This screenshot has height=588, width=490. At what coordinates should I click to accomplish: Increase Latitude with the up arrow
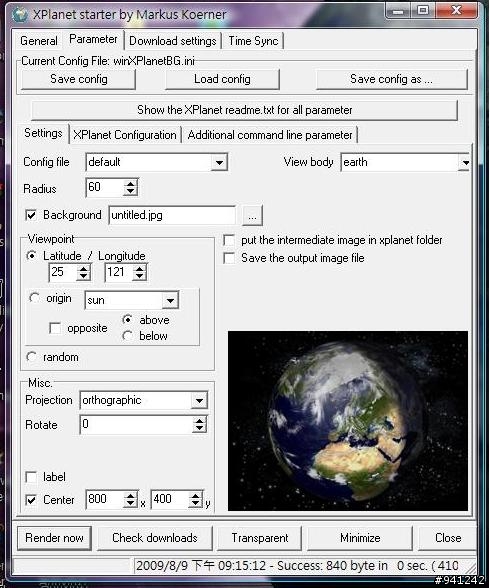(x=83, y=268)
